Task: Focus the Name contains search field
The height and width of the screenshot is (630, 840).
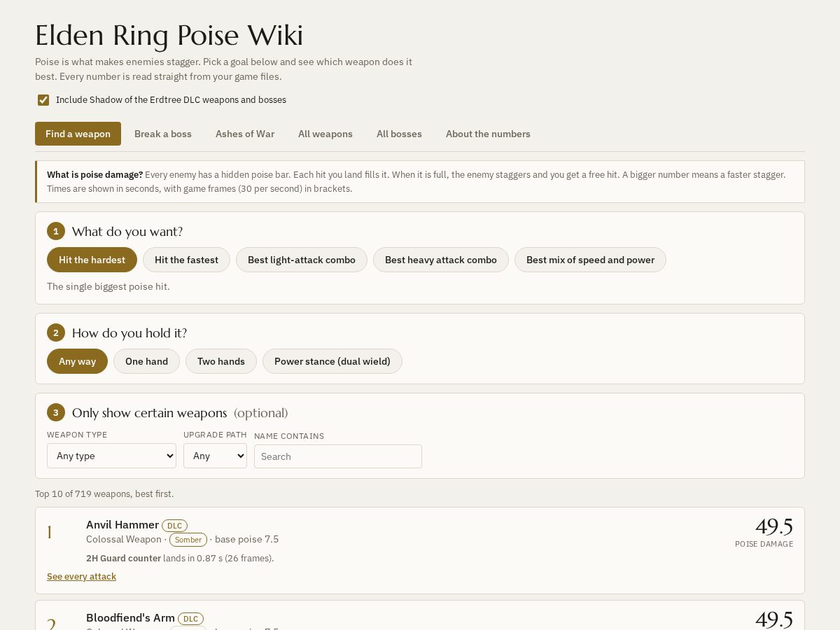Action: tap(338, 456)
